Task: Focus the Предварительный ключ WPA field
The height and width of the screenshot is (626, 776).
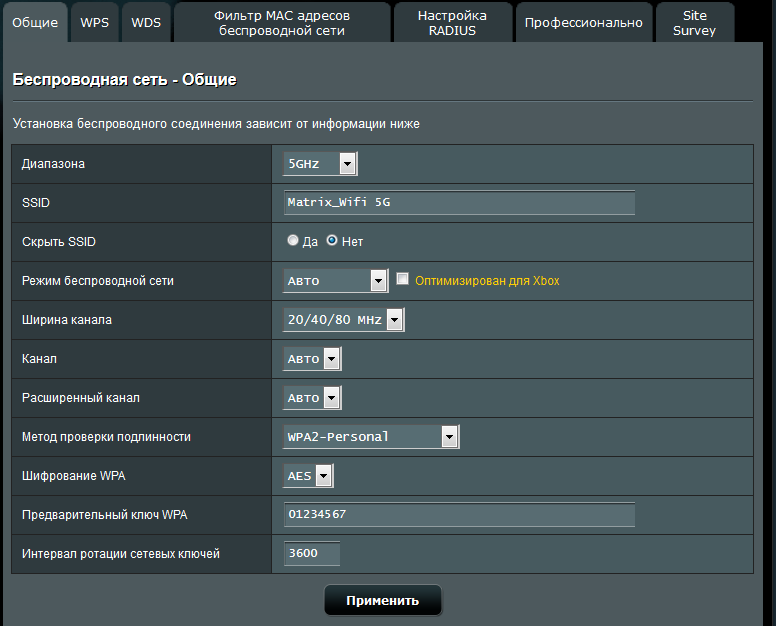Action: coord(459,515)
